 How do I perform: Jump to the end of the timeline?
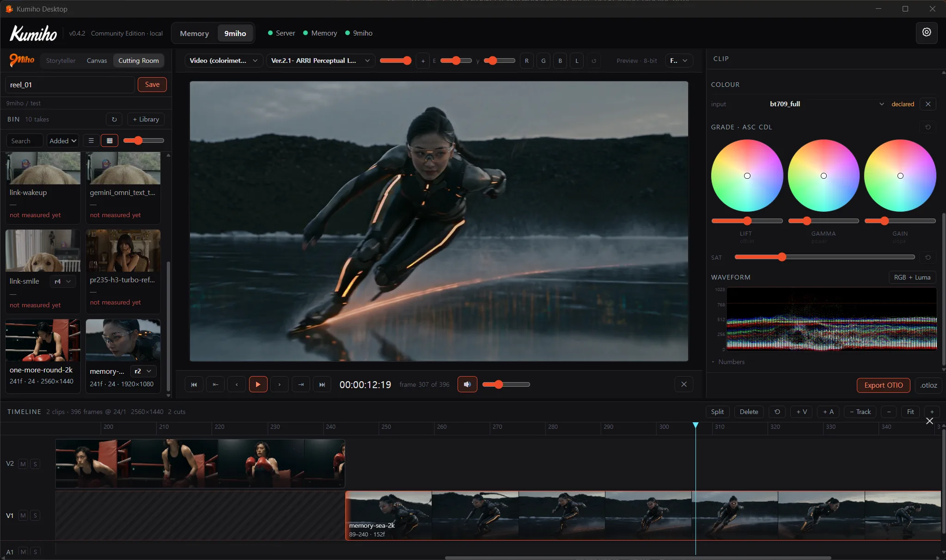pyautogui.click(x=322, y=384)
